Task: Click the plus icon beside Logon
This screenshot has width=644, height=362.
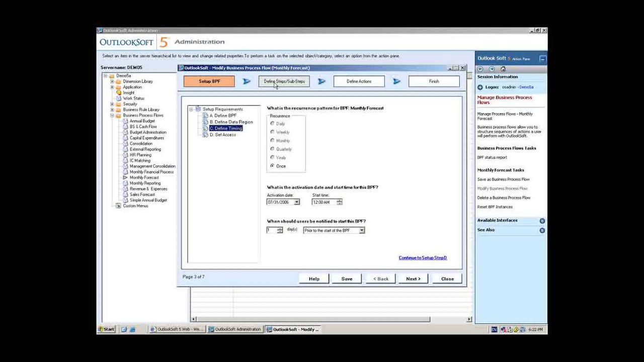Action: [x=480, y=87]
